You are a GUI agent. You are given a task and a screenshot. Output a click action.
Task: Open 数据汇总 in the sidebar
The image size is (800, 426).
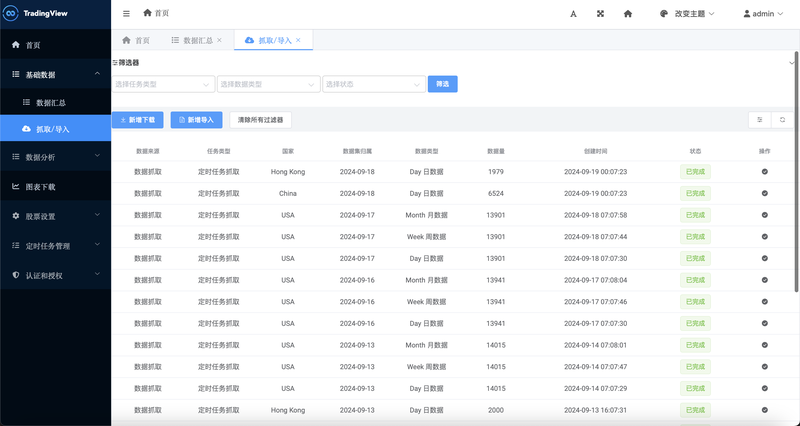[56, 103]
